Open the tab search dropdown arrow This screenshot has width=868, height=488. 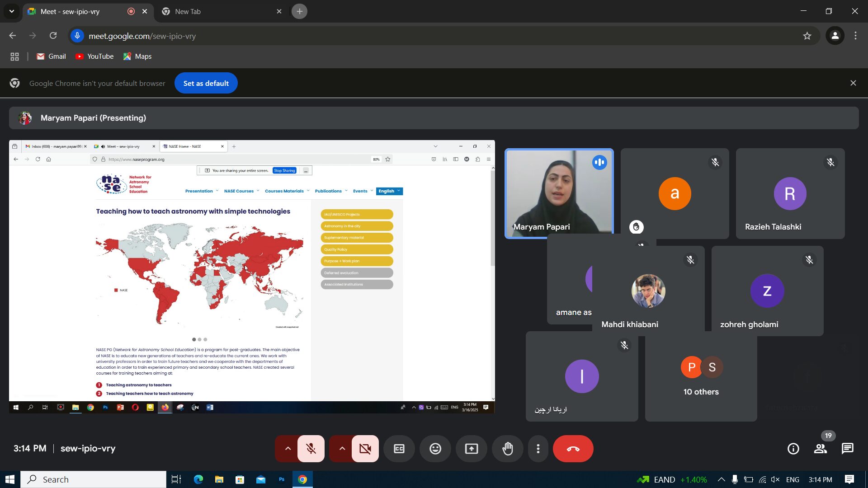[x=12, y=11]
